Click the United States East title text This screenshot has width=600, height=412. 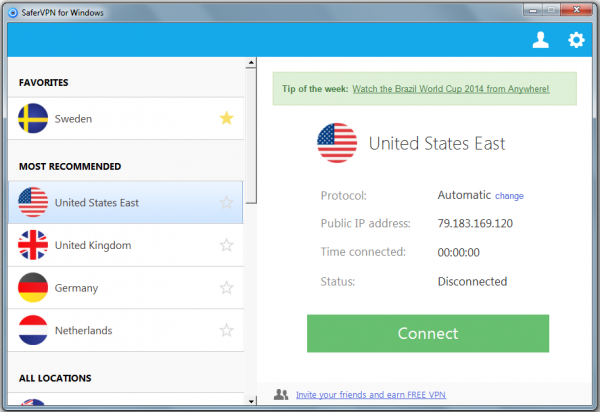pyautogui.click(x=437, y=143)
